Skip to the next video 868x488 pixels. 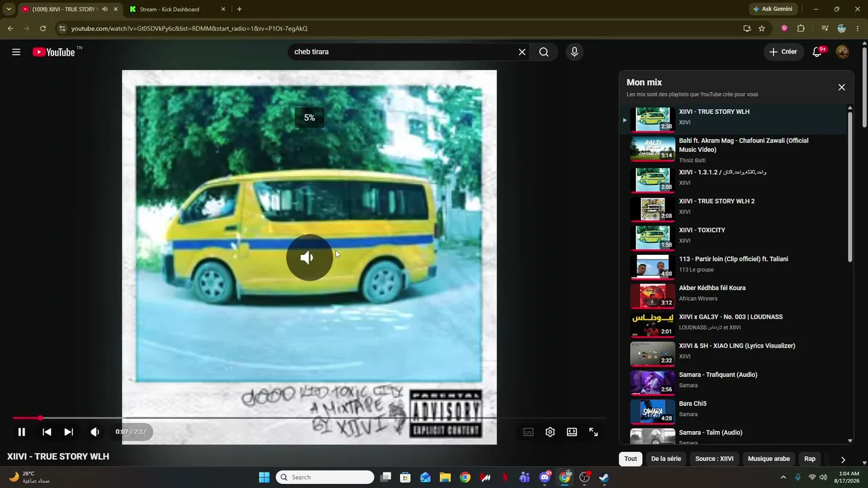pos(68,432)
